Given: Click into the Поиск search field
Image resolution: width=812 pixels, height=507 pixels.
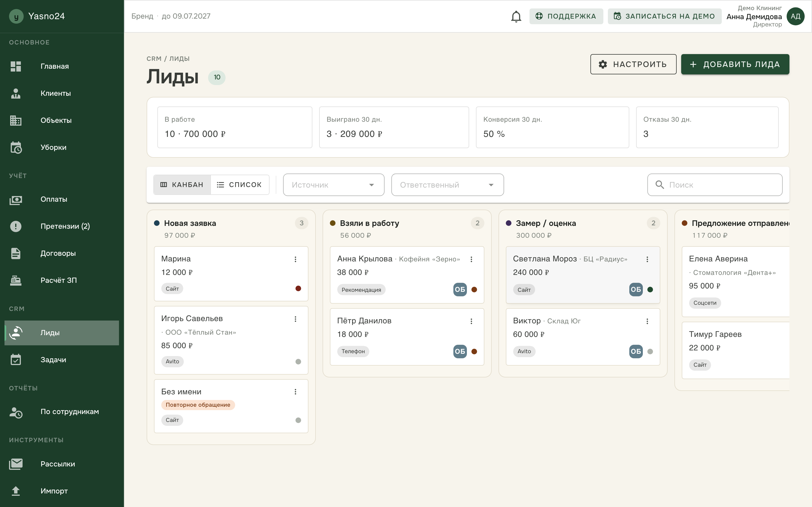Looking at the screenshot, I should pyautogui.click(x=715, y=185).
